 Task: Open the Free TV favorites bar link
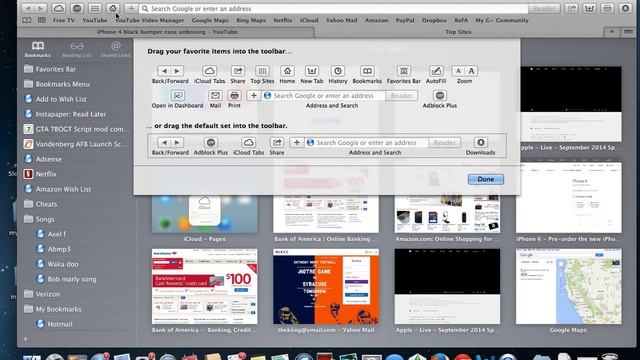(64, 20)
